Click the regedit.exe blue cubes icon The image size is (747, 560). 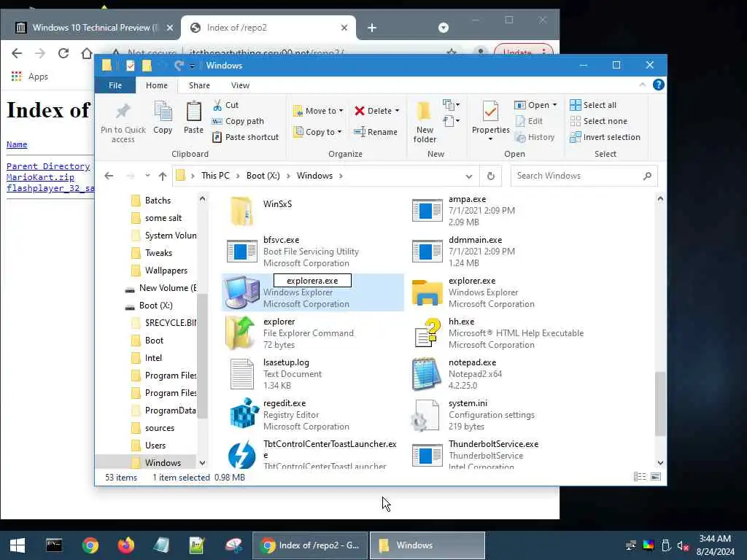pyautogui.click(x=244, y=414)
